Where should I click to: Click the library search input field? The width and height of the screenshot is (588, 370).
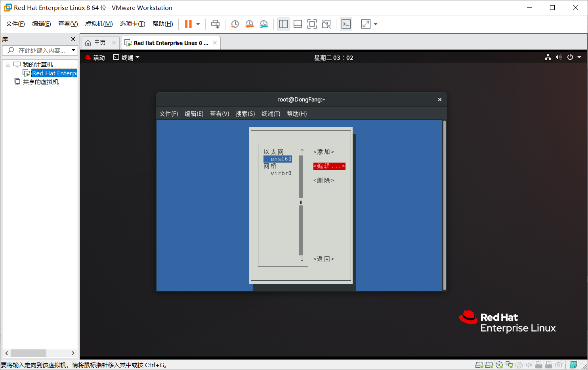tap(40, 50)
